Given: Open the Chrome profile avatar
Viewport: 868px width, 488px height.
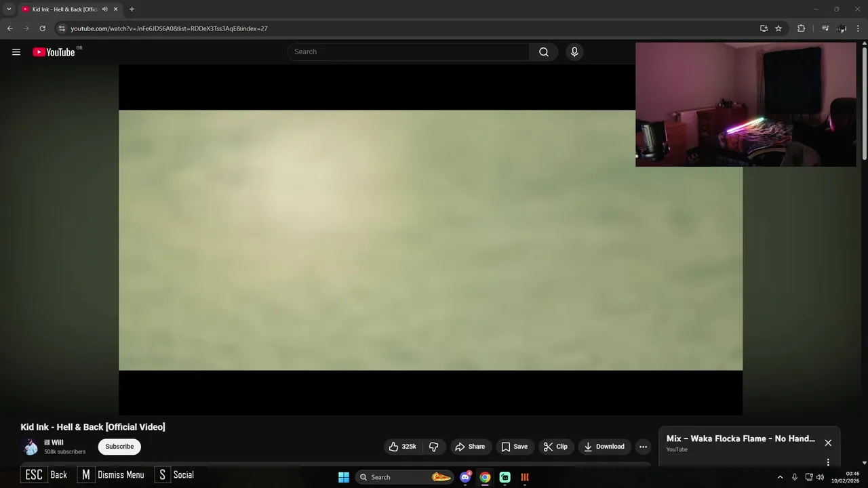Looking at the screenshot, I should tap(842, 28).
